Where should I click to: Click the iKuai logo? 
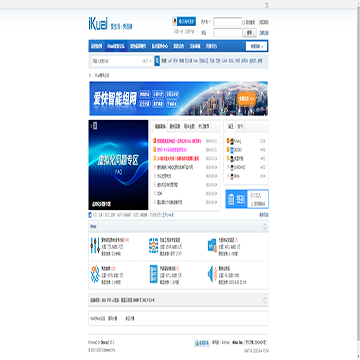pos(98,24)
